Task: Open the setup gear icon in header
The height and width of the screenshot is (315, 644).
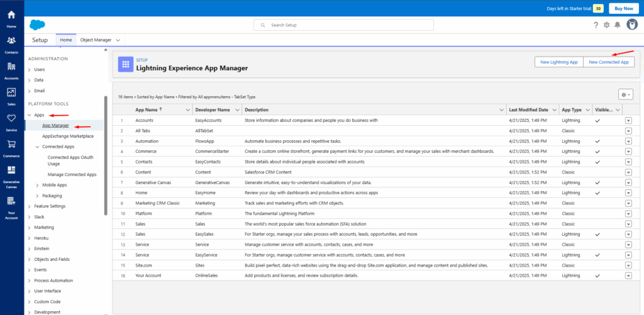Action: pos(607,25)
